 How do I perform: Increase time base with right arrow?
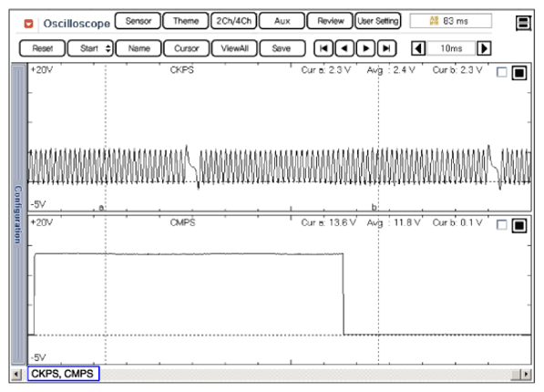click(484, 48)
